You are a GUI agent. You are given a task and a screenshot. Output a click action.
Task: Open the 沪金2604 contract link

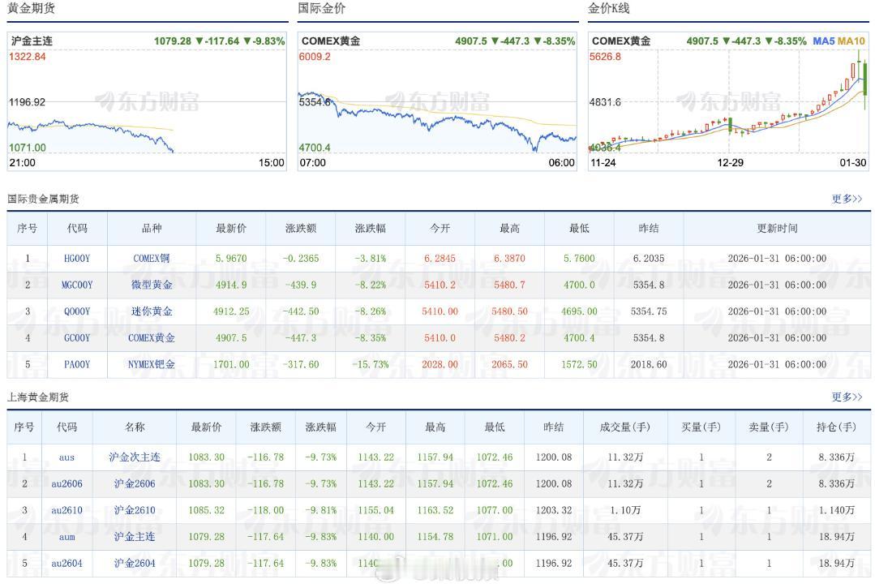tap(135, 563)
